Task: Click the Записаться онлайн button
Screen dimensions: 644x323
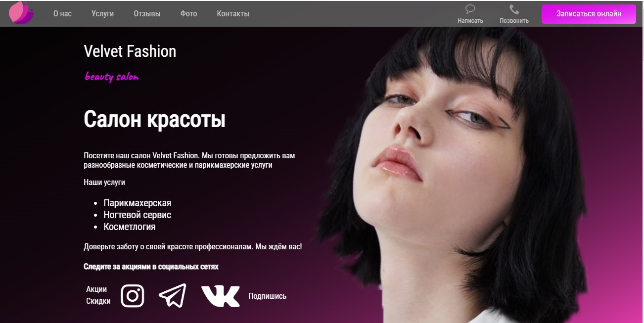Action: (x=589, y=14)
